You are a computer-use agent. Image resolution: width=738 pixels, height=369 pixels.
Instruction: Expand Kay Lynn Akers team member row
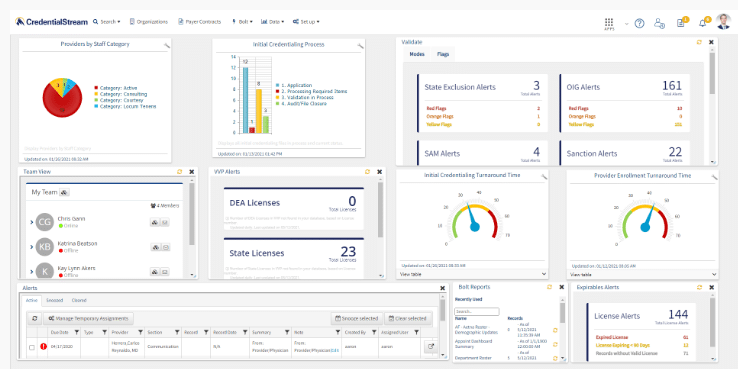tap(32, 272)
